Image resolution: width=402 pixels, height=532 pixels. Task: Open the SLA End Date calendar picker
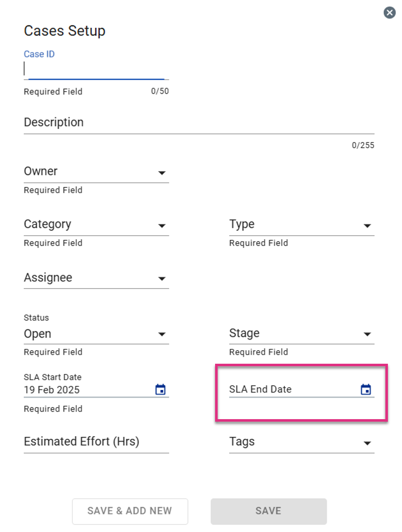(366, 389)
